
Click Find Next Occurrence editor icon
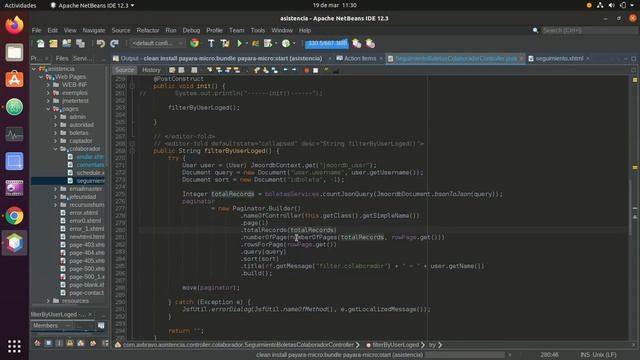tap(228, 70)
